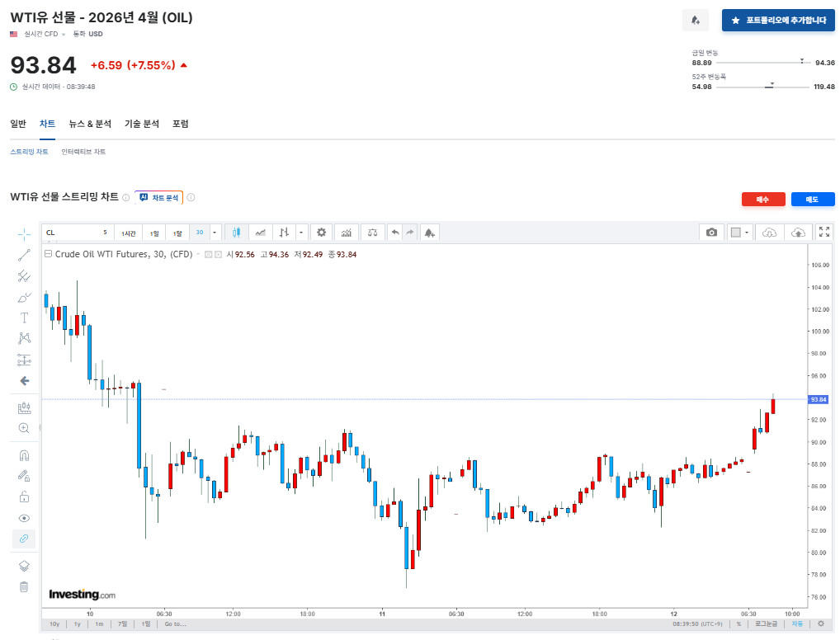Click the zoom in magnifier tool
The image size is (840, 640).
click(x=24, y=428)
